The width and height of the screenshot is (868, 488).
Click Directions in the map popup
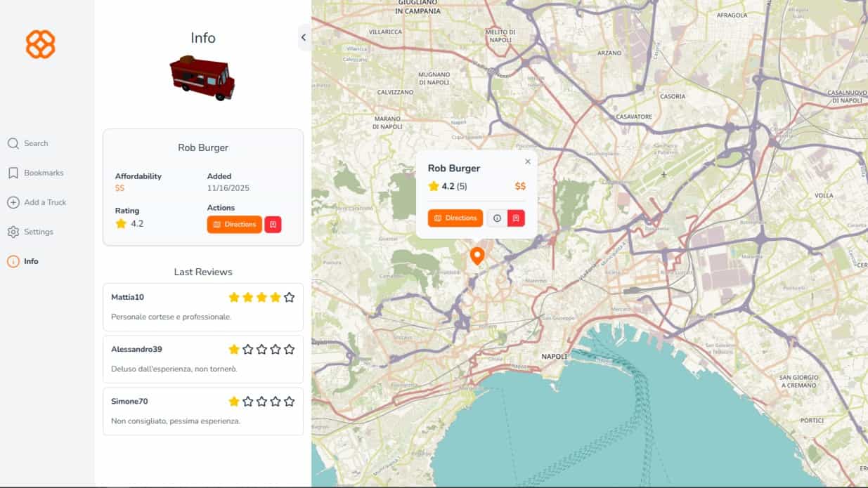pos(455,218)
